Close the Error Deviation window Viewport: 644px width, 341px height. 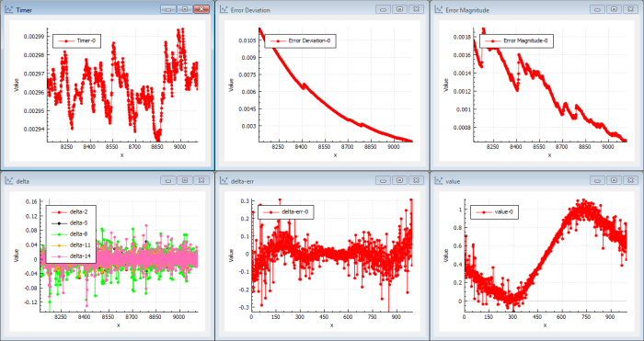point(416,9)
